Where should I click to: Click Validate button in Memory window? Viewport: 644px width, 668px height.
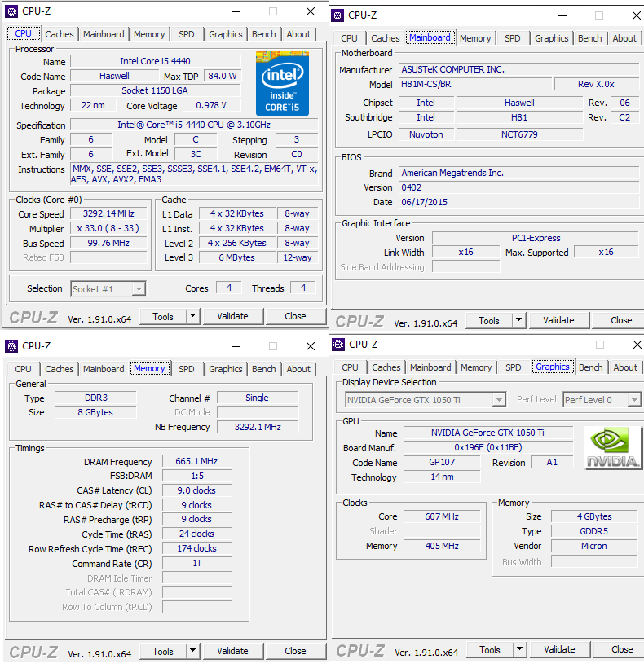232,651
